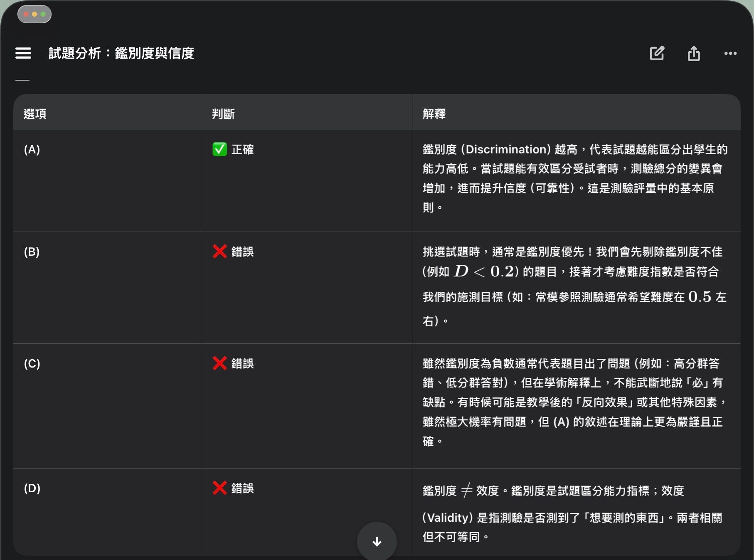Select the (B) option cell

[32, 252]
